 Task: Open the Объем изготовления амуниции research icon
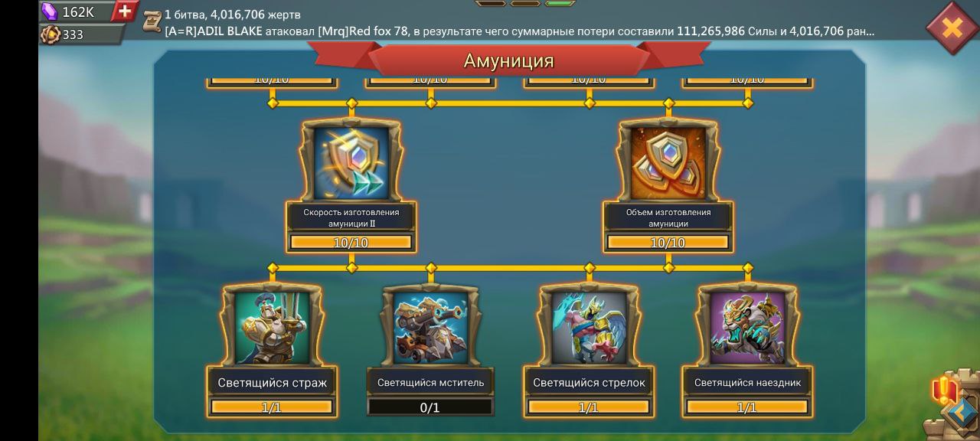[x=668, y=162]
